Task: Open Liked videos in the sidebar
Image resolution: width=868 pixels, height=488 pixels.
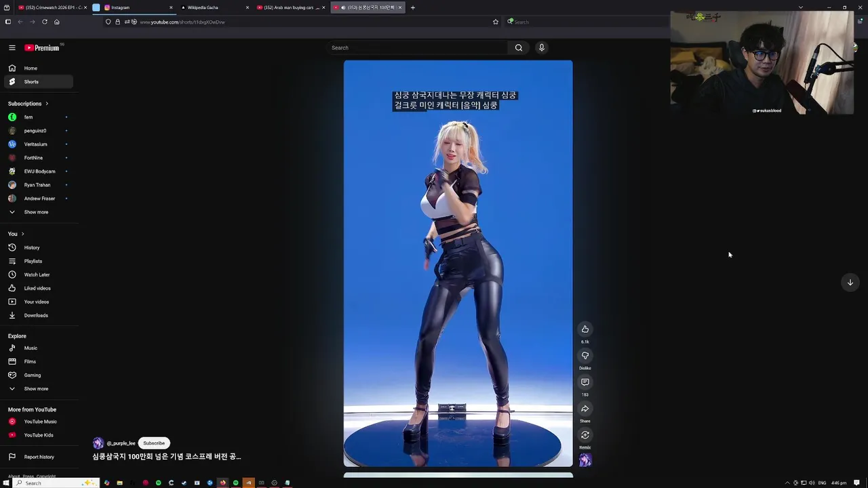Action: (37, 288)
